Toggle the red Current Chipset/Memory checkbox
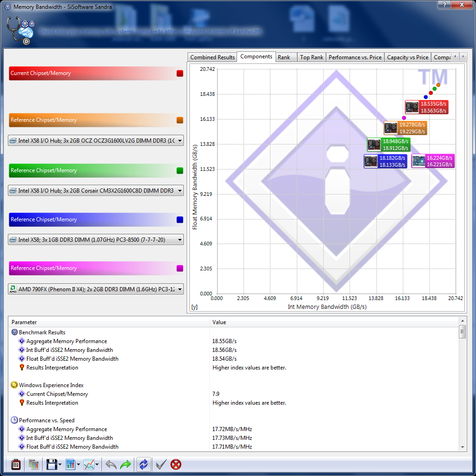The height and width of the screenshot is (476, 476). [x=180, y=73]
